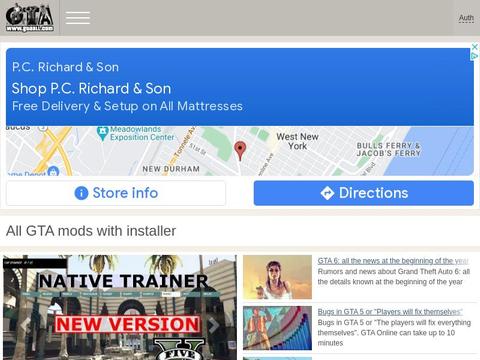
Task: Open the 'Bugs in GTA 5' article link
Action: (x=390, y=312)
